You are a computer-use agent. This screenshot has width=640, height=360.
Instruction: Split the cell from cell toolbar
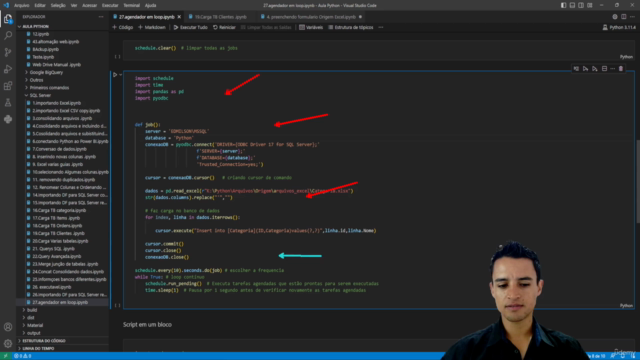tap(604, 69)
